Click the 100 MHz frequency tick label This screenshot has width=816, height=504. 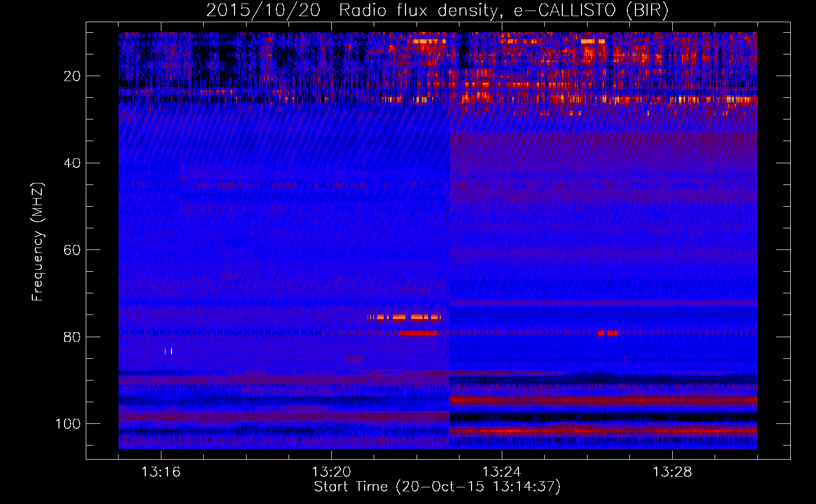[68, 424]
